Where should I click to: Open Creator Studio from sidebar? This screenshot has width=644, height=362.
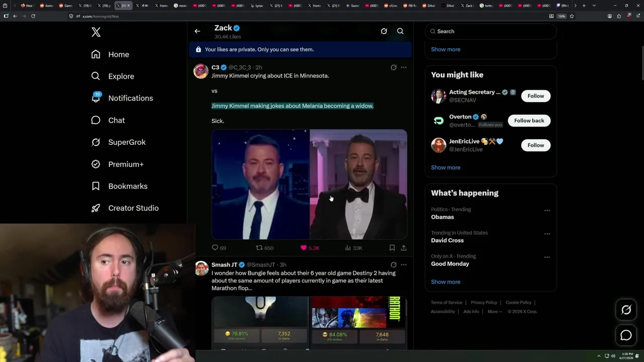click(125, 208)
